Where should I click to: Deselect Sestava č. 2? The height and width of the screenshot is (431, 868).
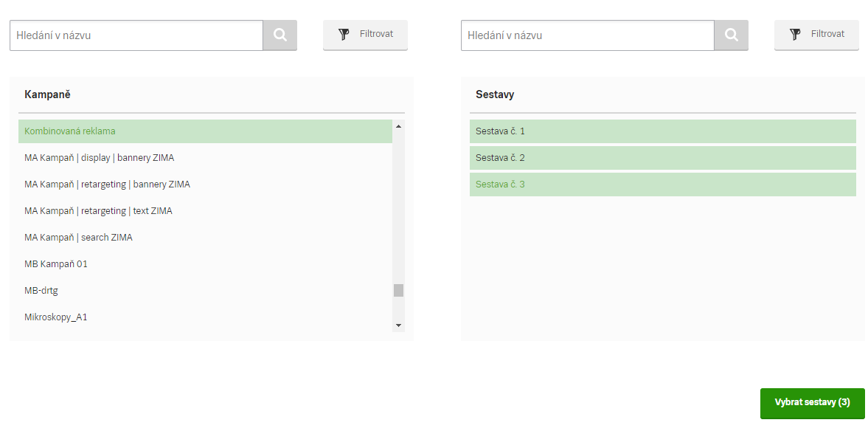tap(663, 158)
